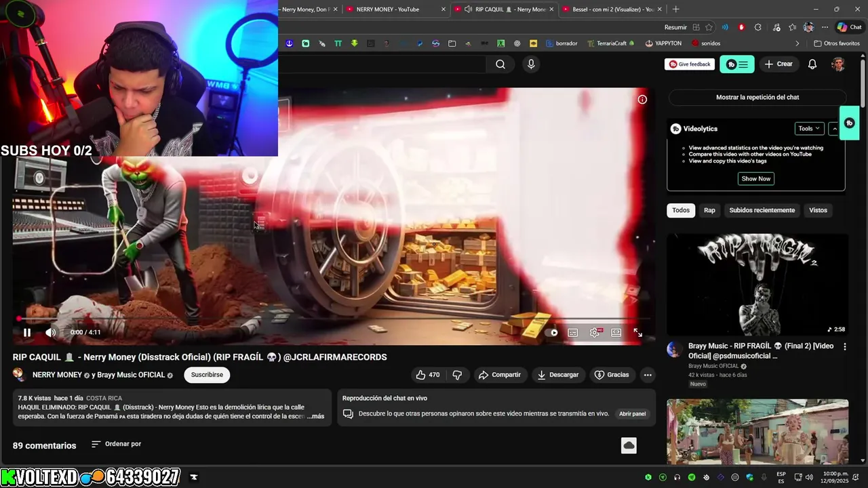Enter fullscreen on the video player
The image size is (868, 488).
click(x=638, y=332)
